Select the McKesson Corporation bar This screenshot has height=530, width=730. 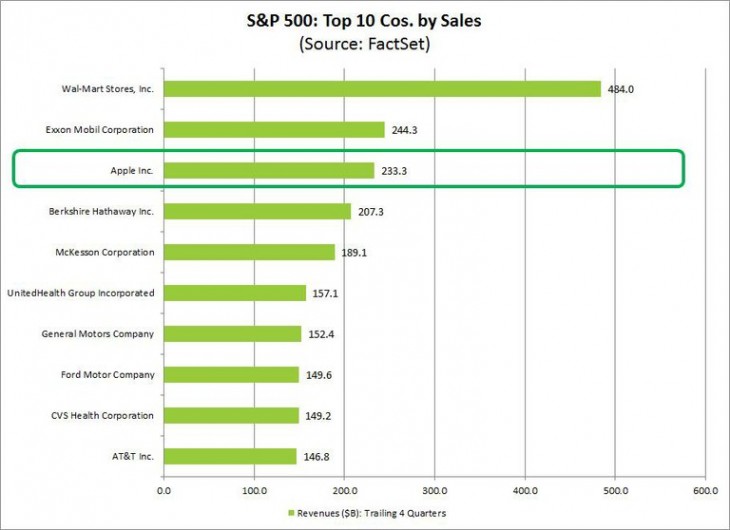pos(249,252)
